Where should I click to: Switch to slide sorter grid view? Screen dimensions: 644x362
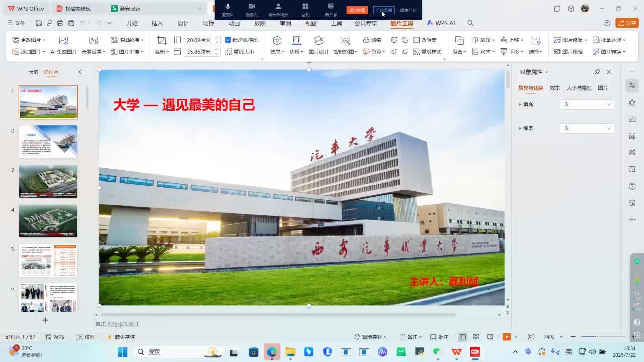pyautogui.click(x=476, y=337)
